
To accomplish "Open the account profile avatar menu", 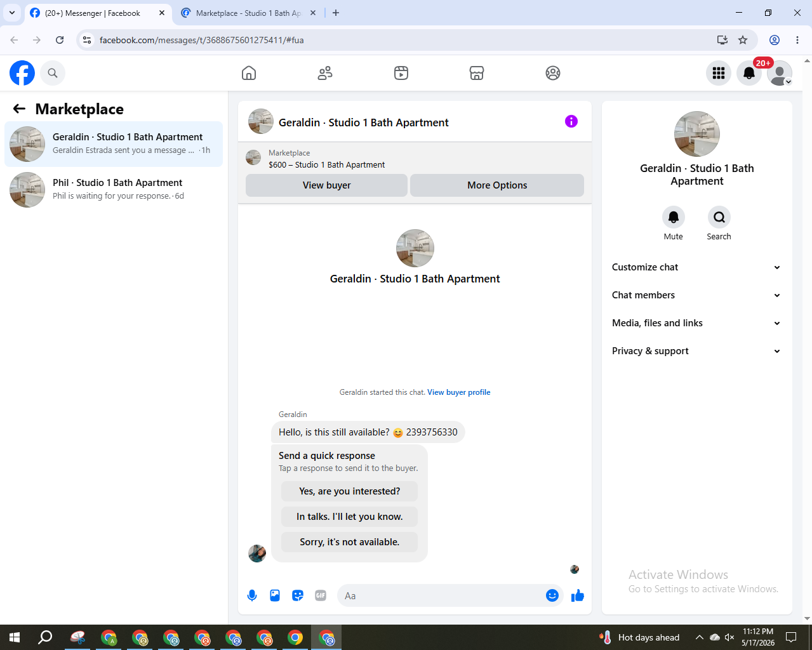I will tap(780, 73).
